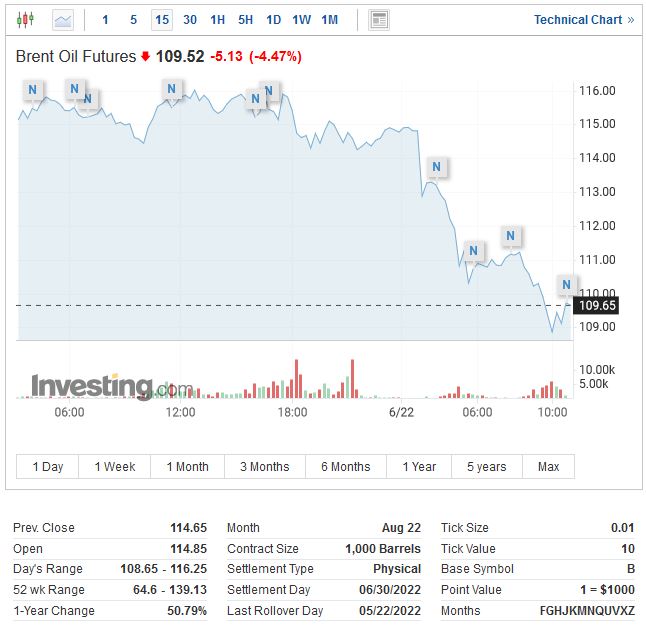This screenshot has width=646, height=625.
Task: Click the Brent Oil Futures title
Action: coord(76,57)
